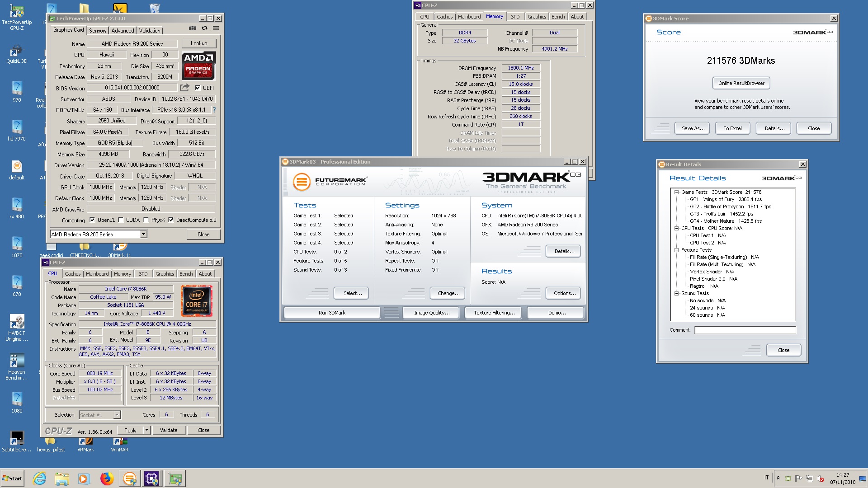868x488 pixels.
Task: Click the Intel Core i7 logo in CPU-Z
Action: tap(197, 300)
